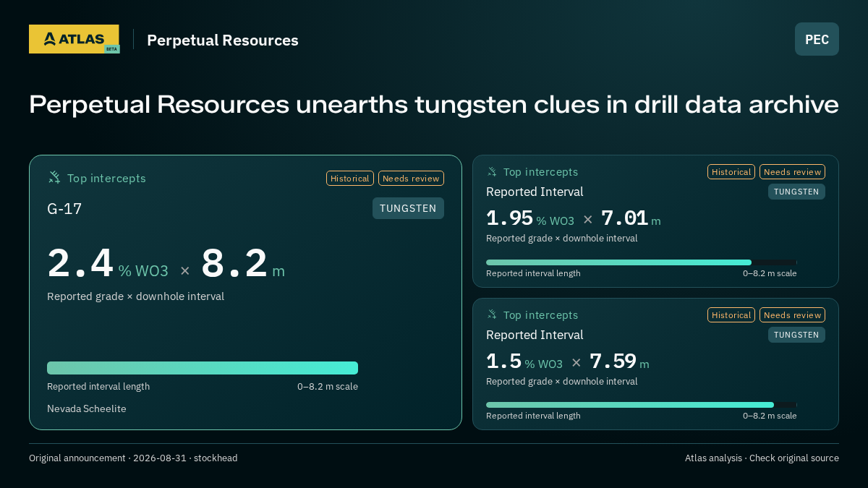The image size is (868, 488).
Task: Click TUNGSTEN badge on G-17 card
Action: click(408, 208)
